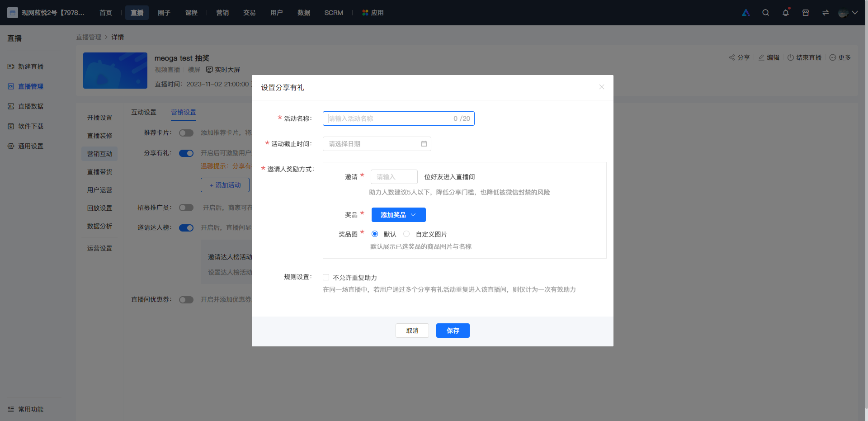Screen dimensions: 868x421
Task: Check the 不允许重复助力 checkbox
Action: tap(326, 277)
